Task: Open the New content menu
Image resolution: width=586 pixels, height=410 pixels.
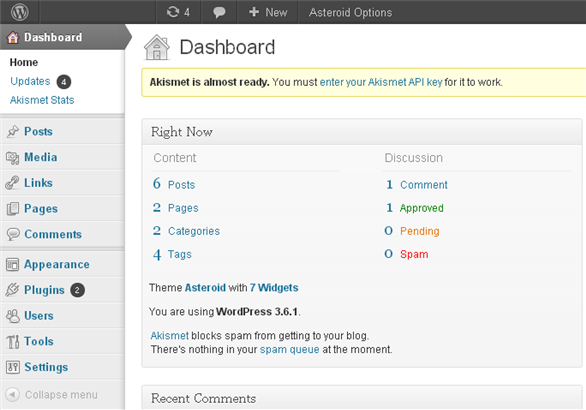Action: [268, 12]
